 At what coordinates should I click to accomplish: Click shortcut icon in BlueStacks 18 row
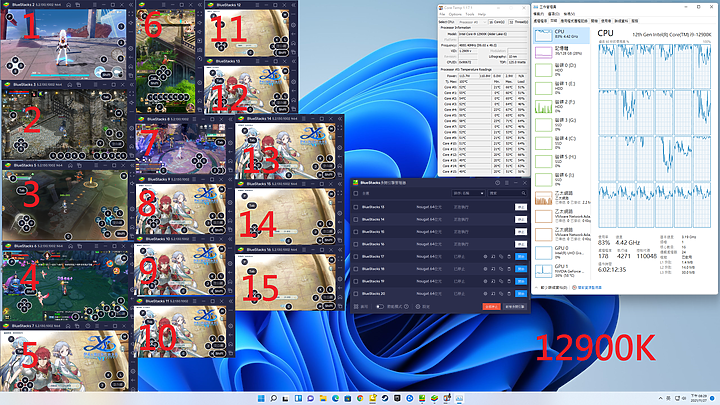493,269
